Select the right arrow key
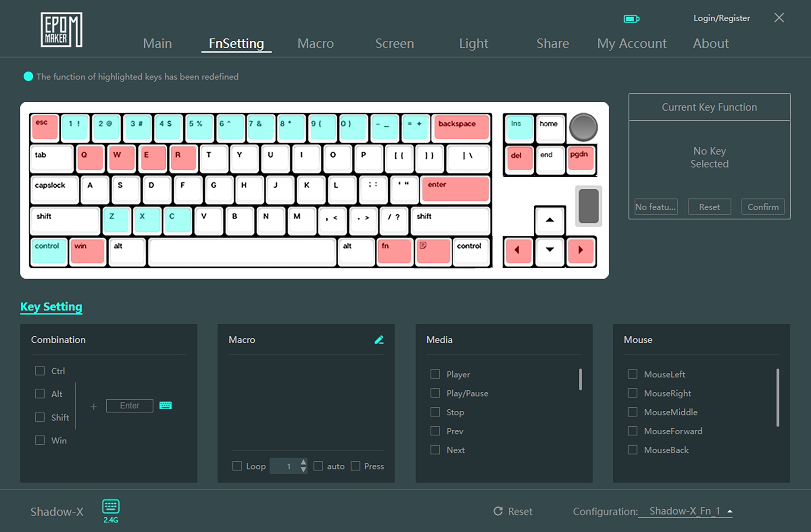This screenshot has width=811, height=532. (x=580, y=250)
